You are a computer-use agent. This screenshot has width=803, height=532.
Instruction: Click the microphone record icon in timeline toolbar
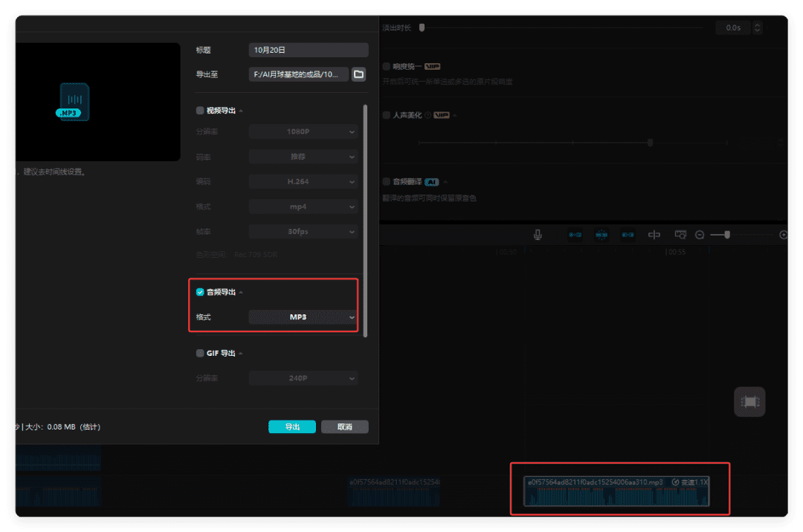[538, 235]
